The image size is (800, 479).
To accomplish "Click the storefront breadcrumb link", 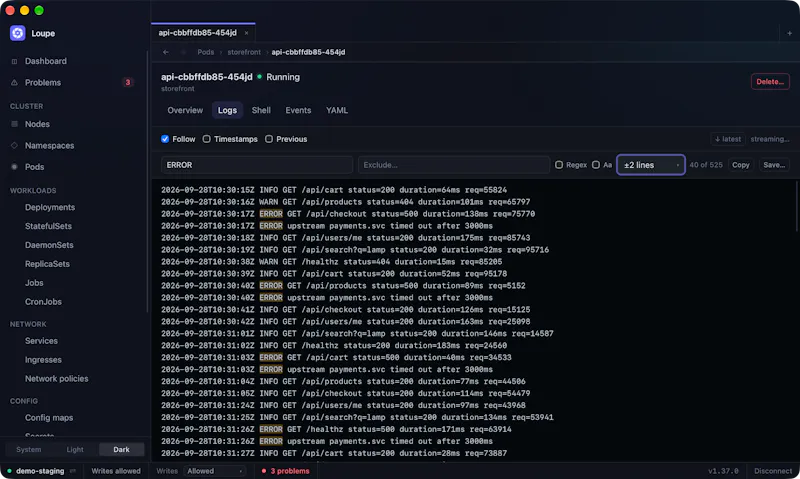I will coord(244,52).
